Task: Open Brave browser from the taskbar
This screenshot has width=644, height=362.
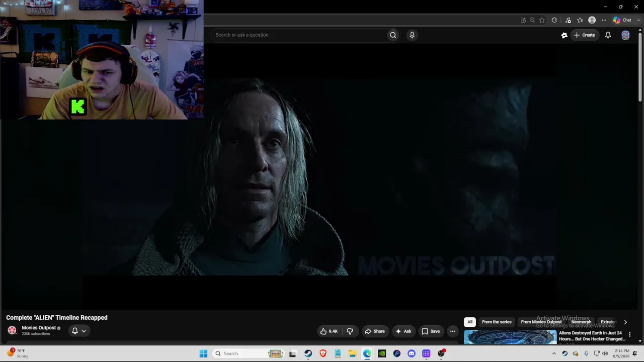Action: pyautogui.click(x=323, y=353)
